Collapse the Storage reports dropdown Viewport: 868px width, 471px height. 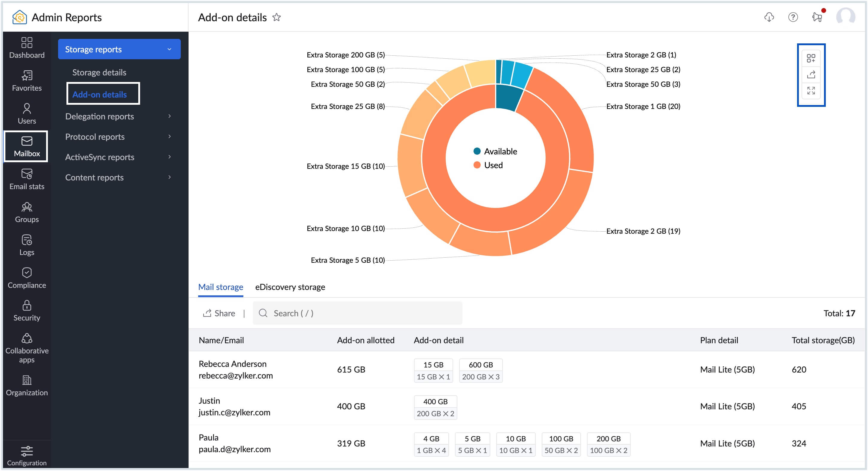pos(119,49)
